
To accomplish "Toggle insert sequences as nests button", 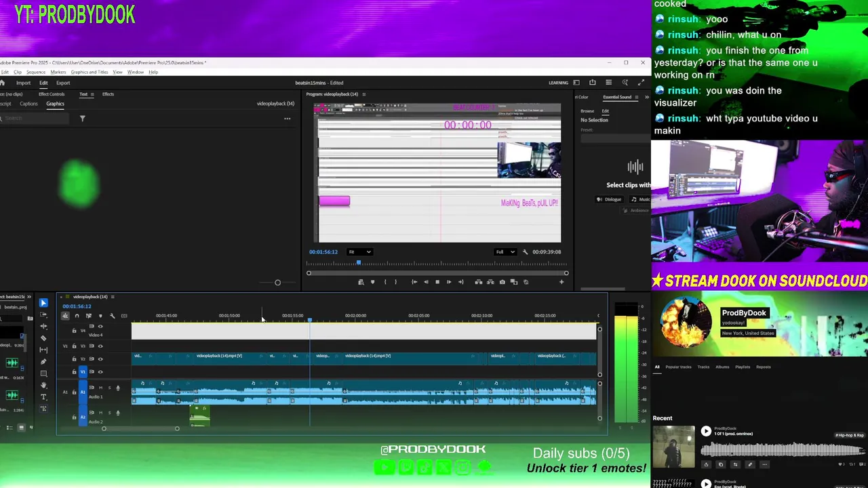I will 65,316.
